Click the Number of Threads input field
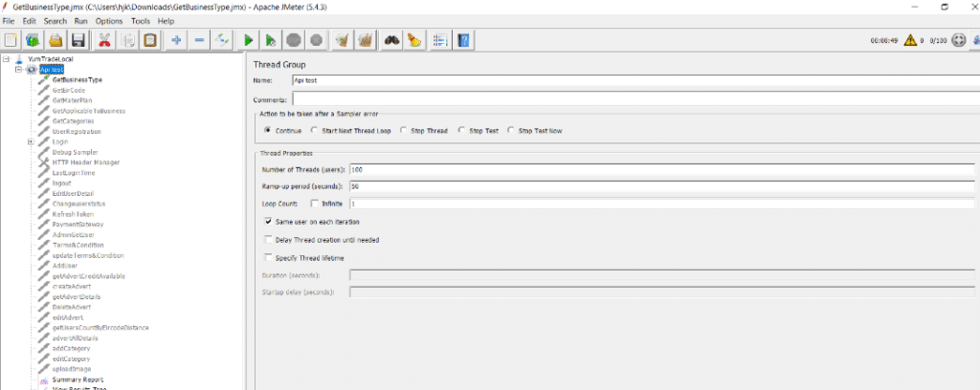The height and width of the screenshot is (390, 980). (662, 170)
